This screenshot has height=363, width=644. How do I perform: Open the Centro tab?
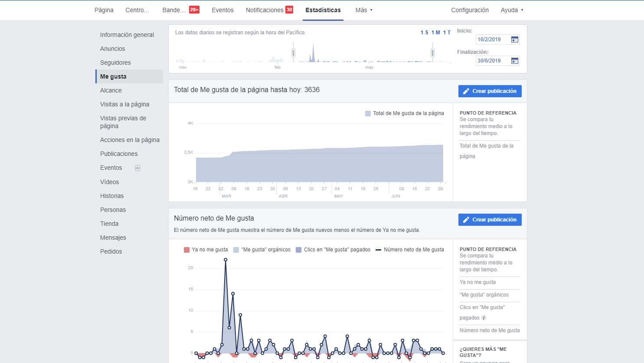pyautogui.click(x=137, y=10)
